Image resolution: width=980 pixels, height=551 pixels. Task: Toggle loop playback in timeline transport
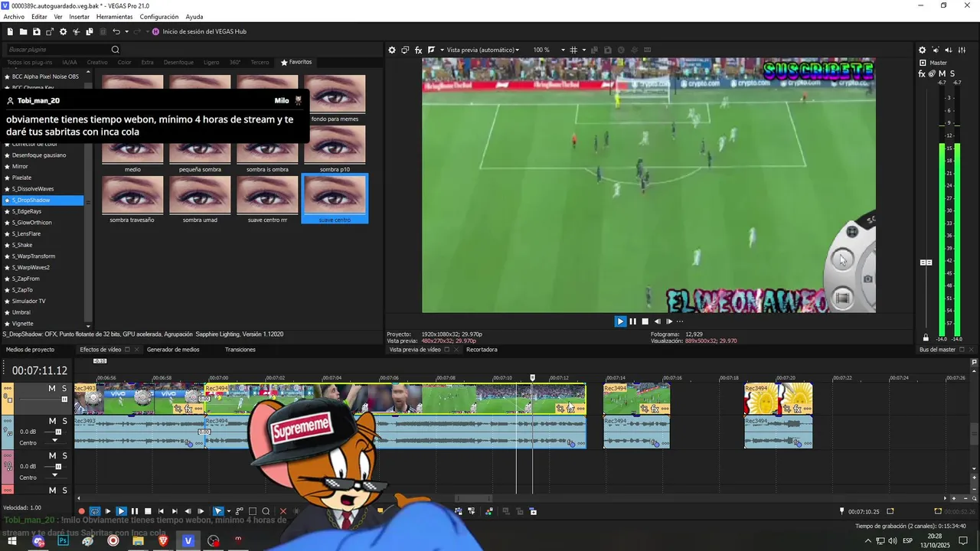[x=95, y=511]
